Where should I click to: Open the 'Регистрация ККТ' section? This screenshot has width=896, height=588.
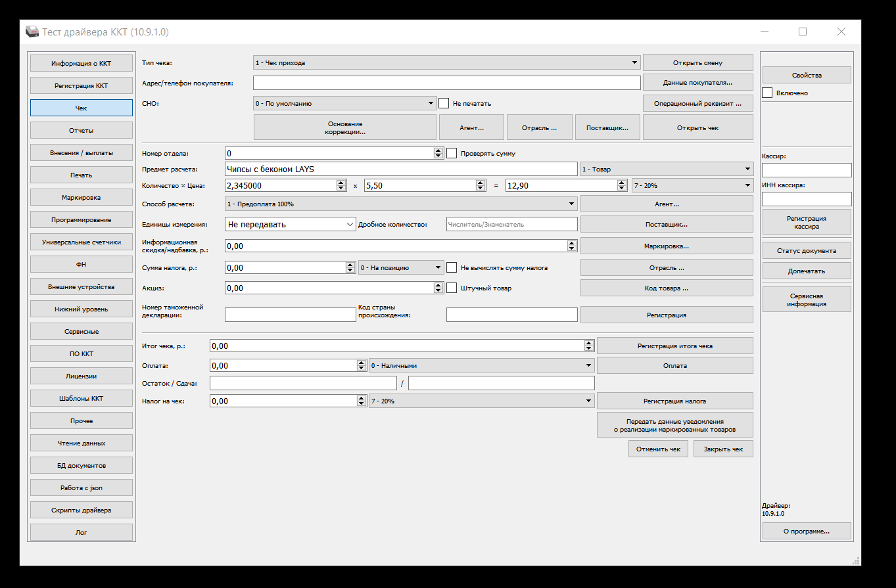(82, 86)
